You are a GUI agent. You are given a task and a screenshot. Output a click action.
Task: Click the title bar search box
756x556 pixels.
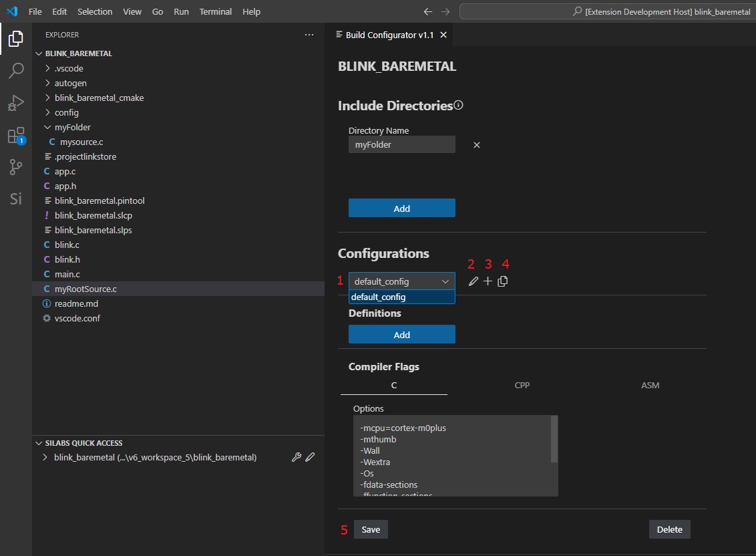point(608,11)
